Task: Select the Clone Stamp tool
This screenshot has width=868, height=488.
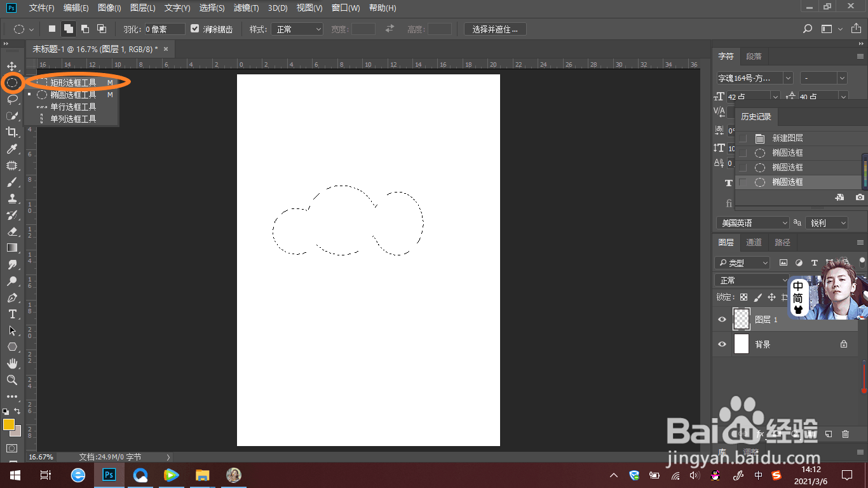Action: [x=11, y=198]
